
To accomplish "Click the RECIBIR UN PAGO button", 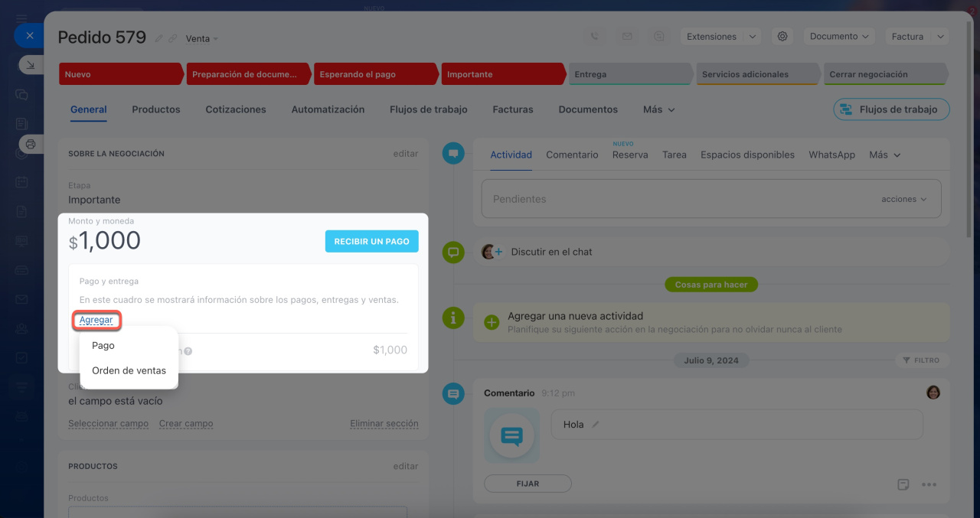I will (371, 241).
